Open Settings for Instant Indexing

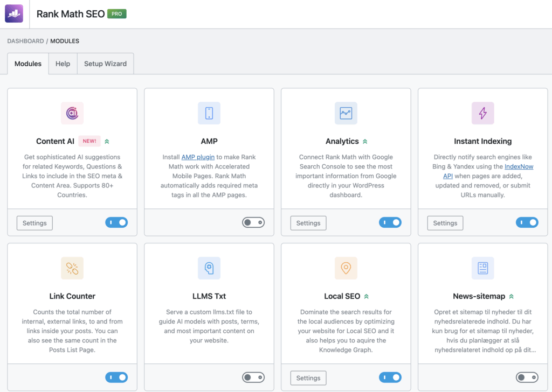(x=445, y=223)
